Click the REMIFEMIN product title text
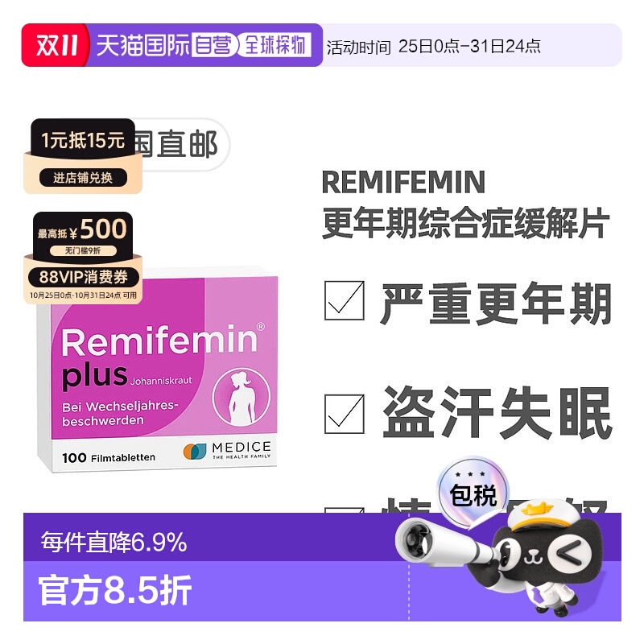 [x=403, y=182]
